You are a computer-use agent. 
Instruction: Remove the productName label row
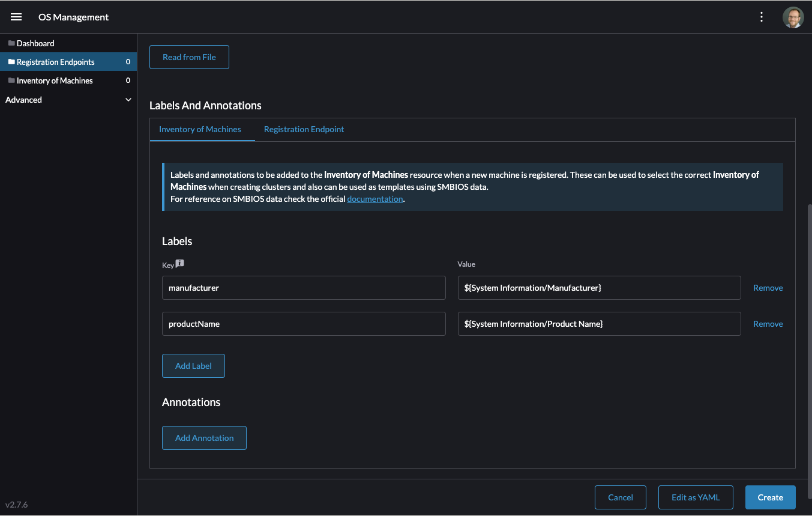768,324
